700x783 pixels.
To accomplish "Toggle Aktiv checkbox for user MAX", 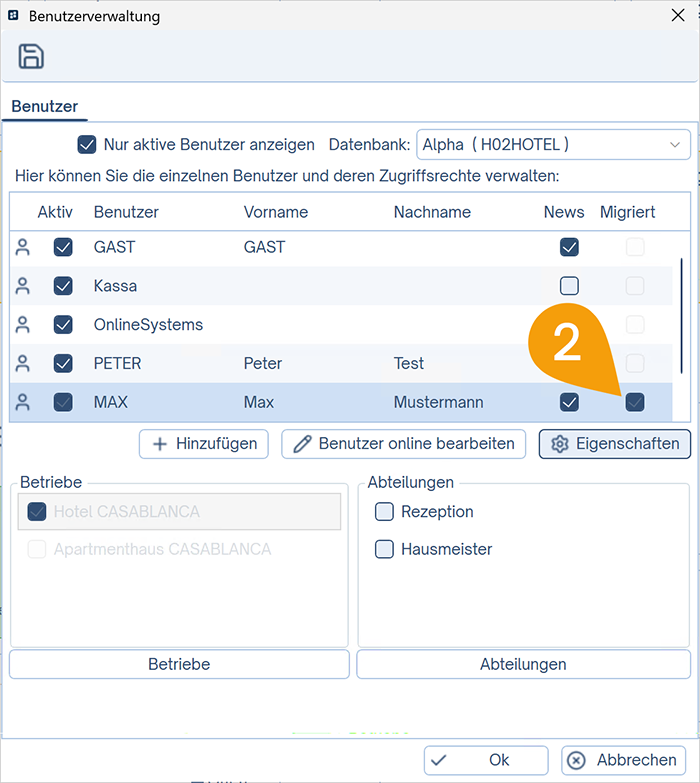I will (63, 402).
